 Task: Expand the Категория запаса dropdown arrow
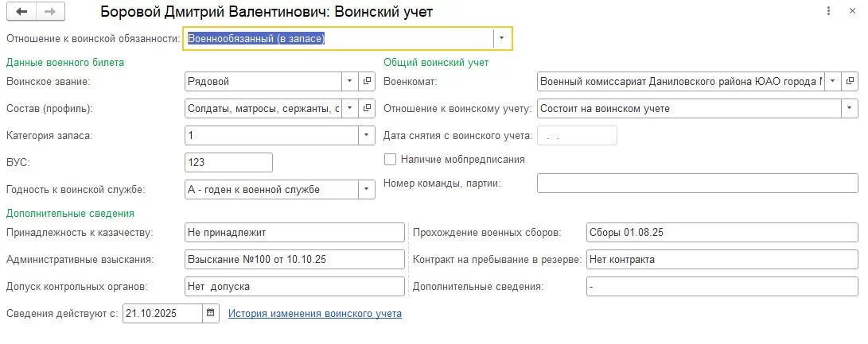click(367, 136)
